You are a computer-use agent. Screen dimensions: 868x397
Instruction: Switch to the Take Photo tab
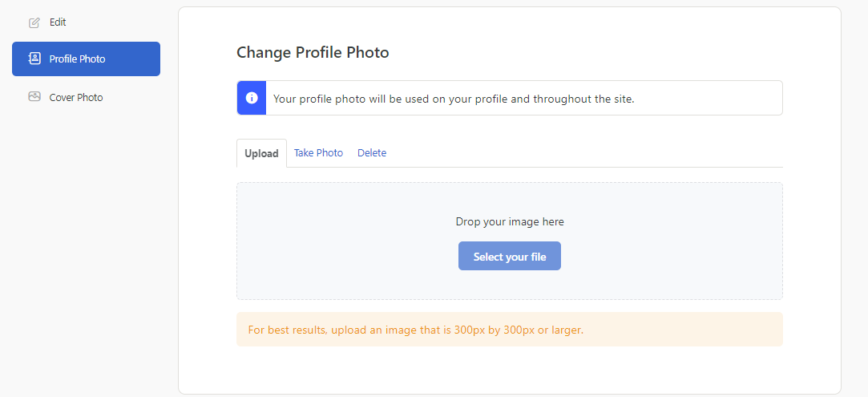point(318,153)
